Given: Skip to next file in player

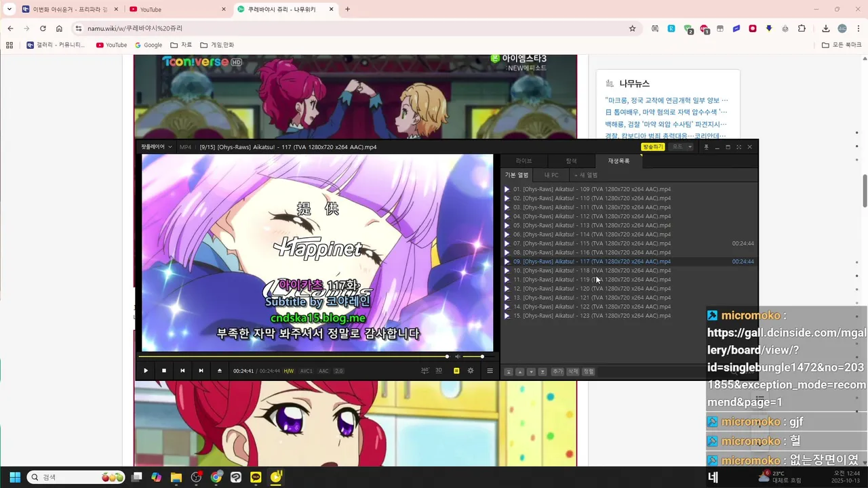Looking at the screenshot, I should click(201, 371).
